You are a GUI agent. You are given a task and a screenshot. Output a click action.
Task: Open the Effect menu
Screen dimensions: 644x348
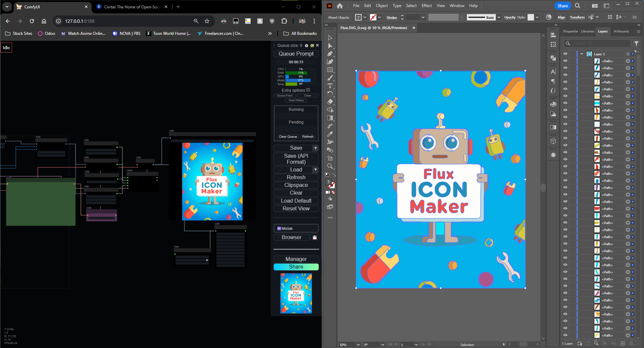(426, 6)
